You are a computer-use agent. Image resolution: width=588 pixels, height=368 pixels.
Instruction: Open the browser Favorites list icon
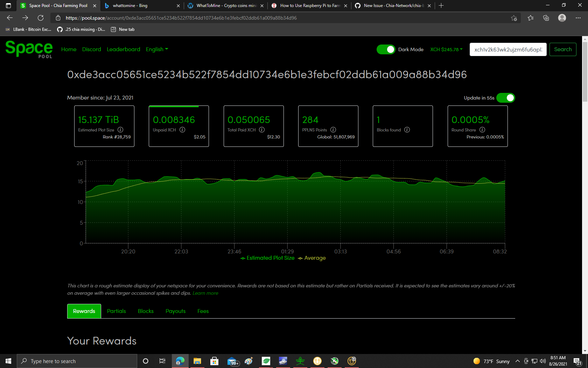531,18
